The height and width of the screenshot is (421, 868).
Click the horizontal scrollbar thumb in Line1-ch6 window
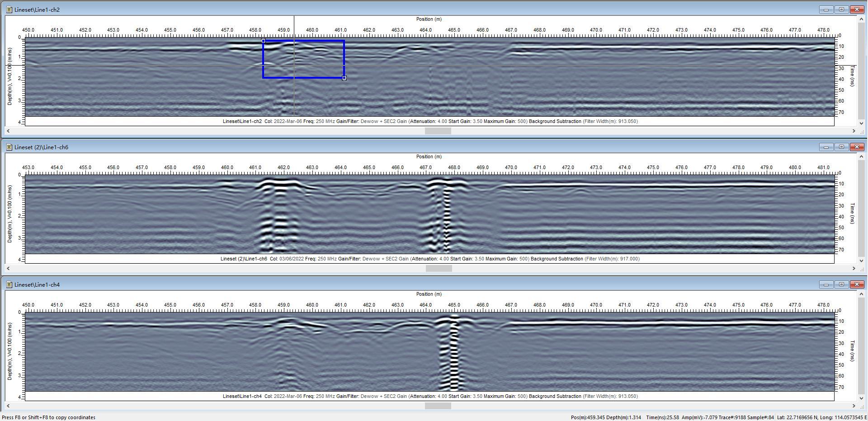(439, 268)
